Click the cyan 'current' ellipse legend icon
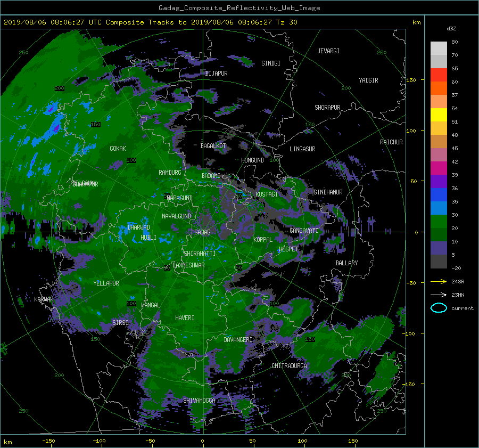The image size is (479, 448). 439,308
